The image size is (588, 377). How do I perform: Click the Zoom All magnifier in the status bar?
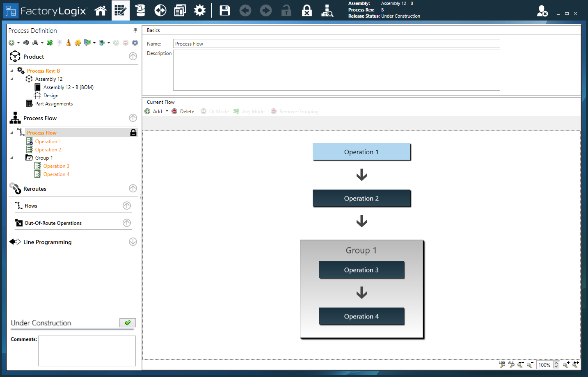point(511,365)
